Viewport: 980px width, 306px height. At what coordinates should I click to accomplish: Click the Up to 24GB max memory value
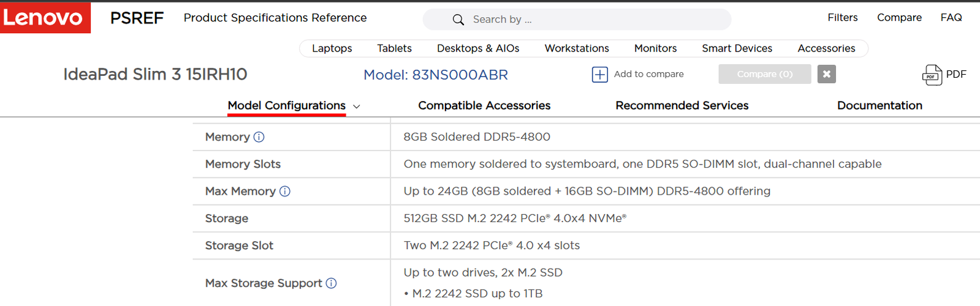click(x=587, y=192)
